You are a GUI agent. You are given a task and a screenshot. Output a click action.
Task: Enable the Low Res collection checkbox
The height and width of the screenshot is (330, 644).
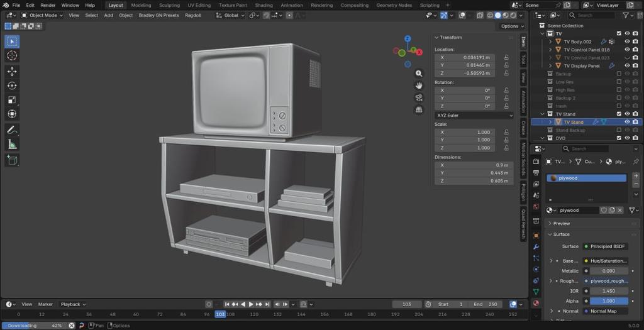(619, 82)
